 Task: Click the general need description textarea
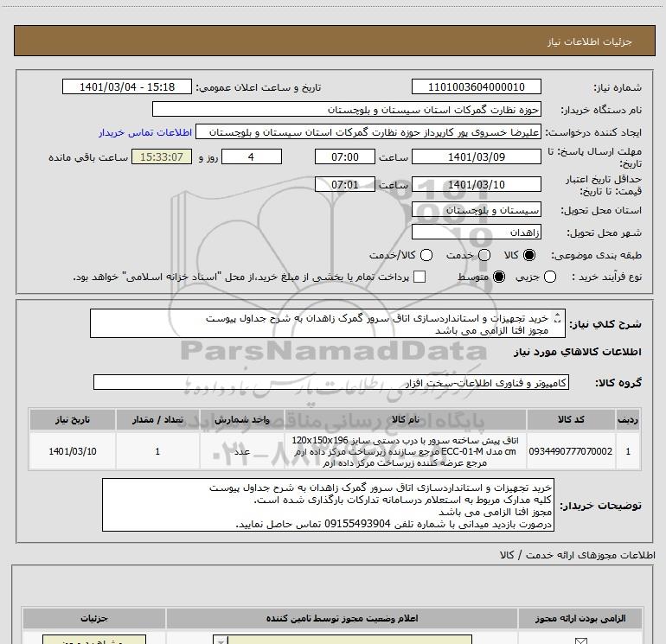pyautogui.click(x=328, y=323)
